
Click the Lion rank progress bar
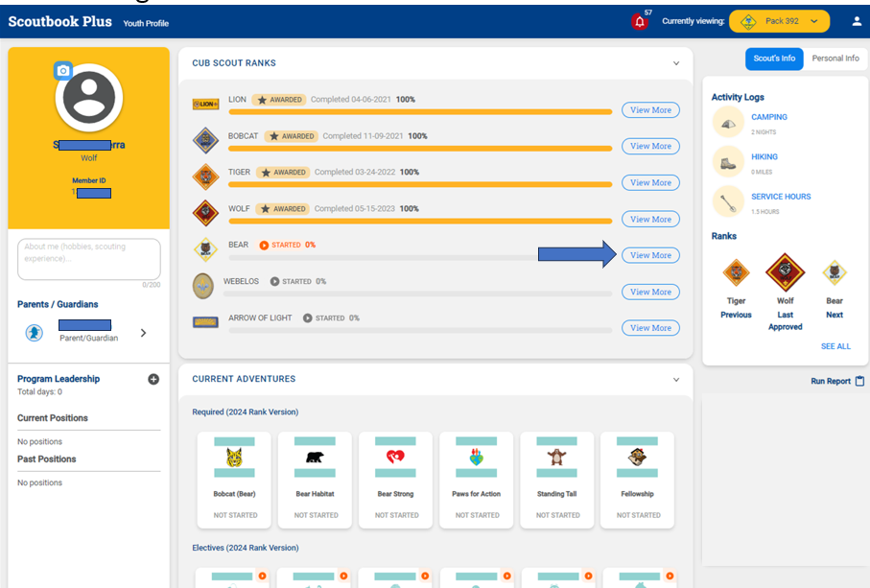[420, 112]
